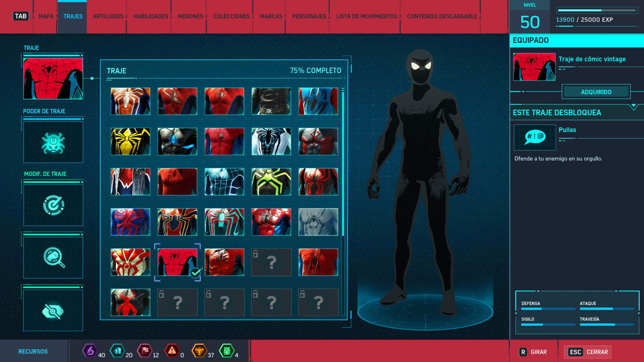Click the purple crime token resource icon
Screen dimensions: 644x362
90,351
